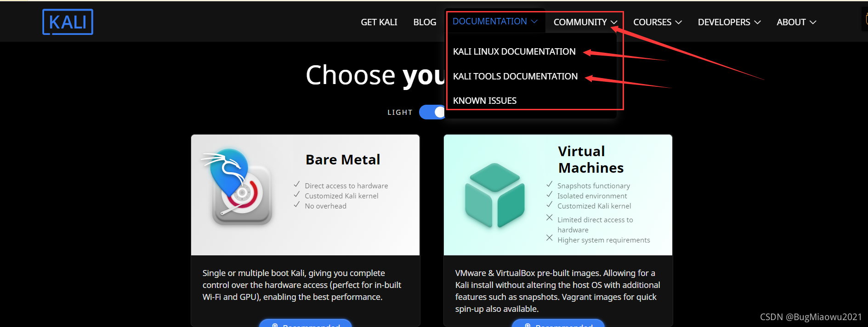
Task: Expand the COMMUNITY menu
Action: tap(585, 22)
